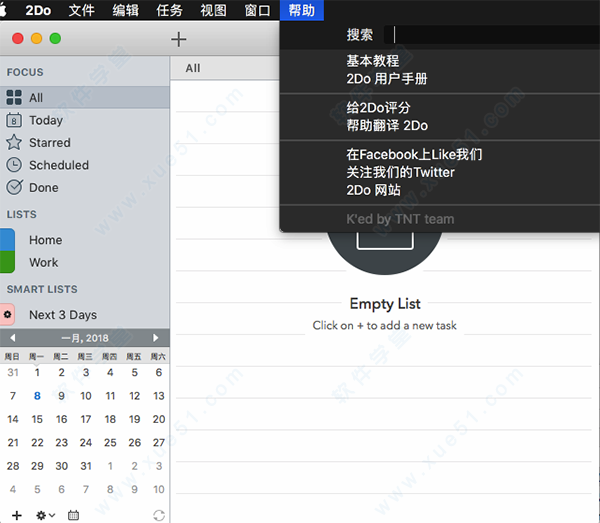Select the All grid icon in Focus
The height and width of the screenshot is (523, 600).
point(14,98)
